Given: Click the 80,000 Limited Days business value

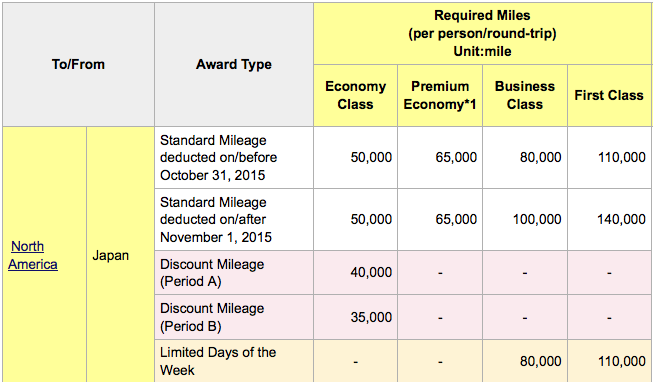Looking at the screenshot, I should coord(540,361).
